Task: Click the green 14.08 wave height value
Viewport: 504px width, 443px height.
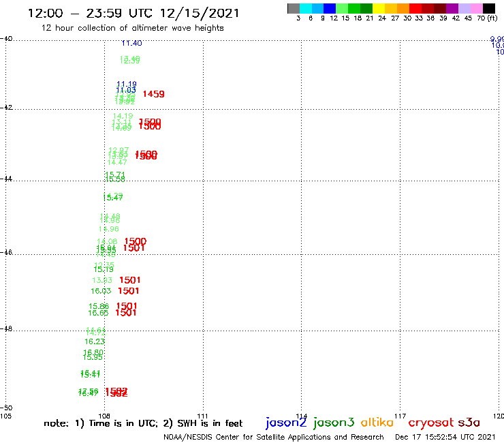Action: coord(107,241)
